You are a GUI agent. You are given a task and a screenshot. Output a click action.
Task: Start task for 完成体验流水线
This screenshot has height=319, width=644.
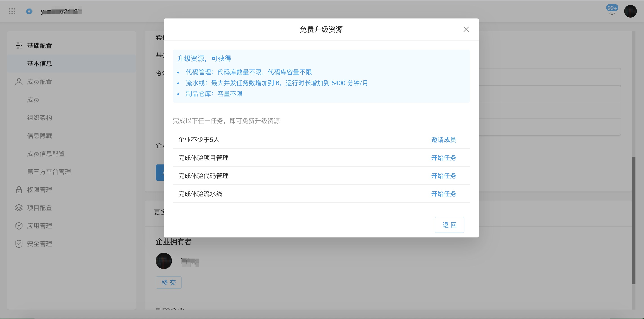point(444,194)
